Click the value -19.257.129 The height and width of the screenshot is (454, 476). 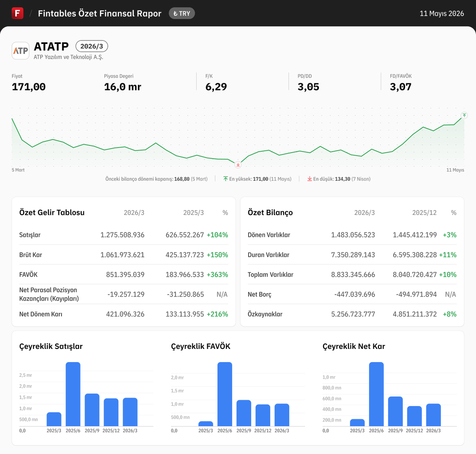coord(126,294)
